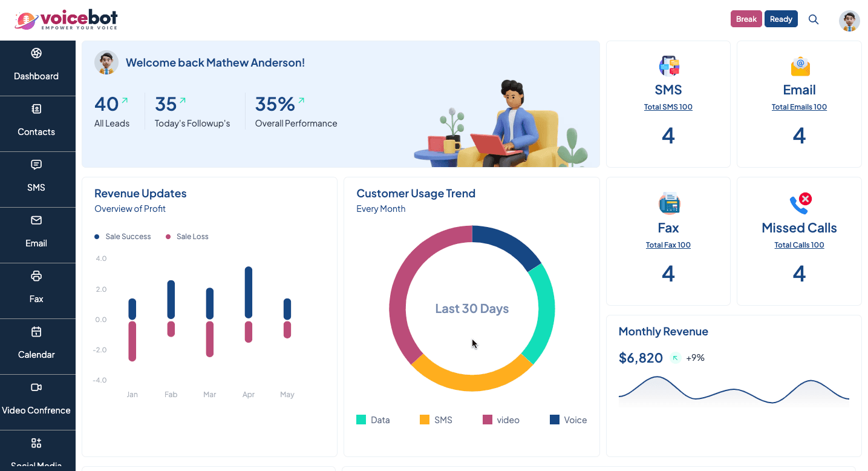Click the search magnifier icon

pyautogui.click(x=814, y=19)
